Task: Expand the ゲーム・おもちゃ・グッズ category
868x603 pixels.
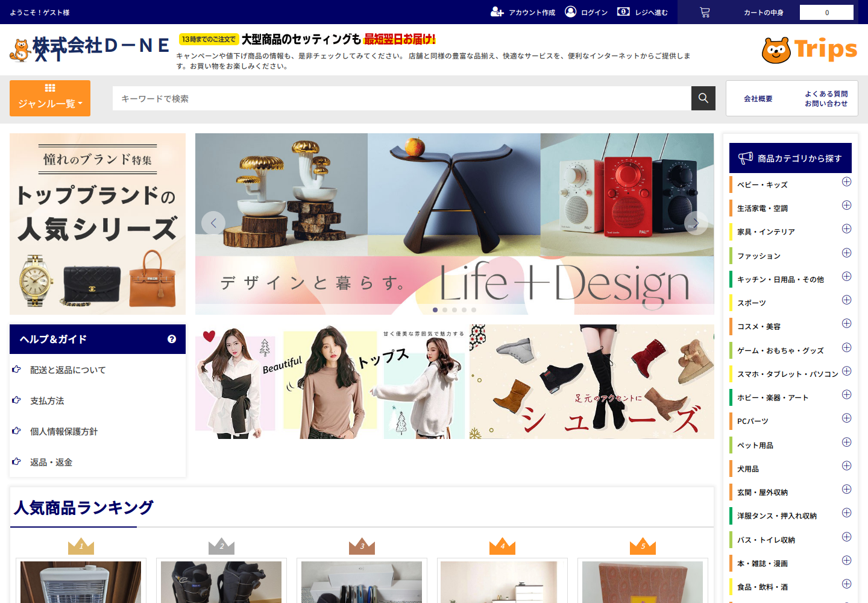Action: (846, 347)
